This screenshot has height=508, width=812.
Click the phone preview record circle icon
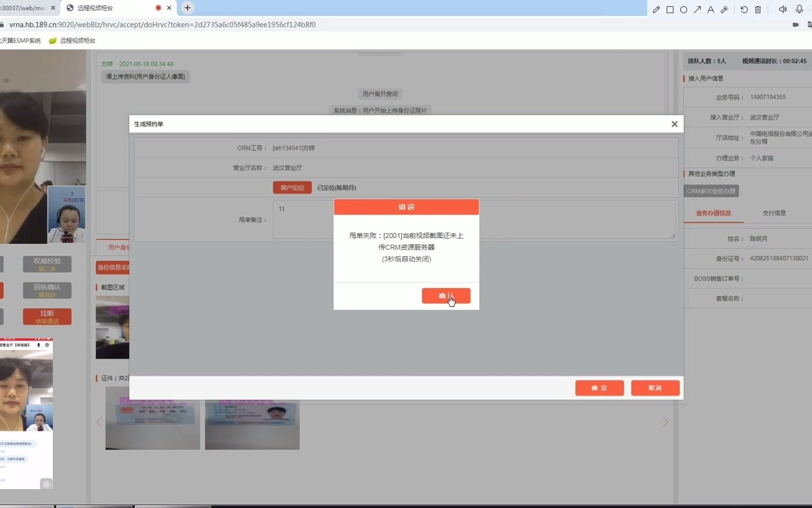(x=47, y=345)
